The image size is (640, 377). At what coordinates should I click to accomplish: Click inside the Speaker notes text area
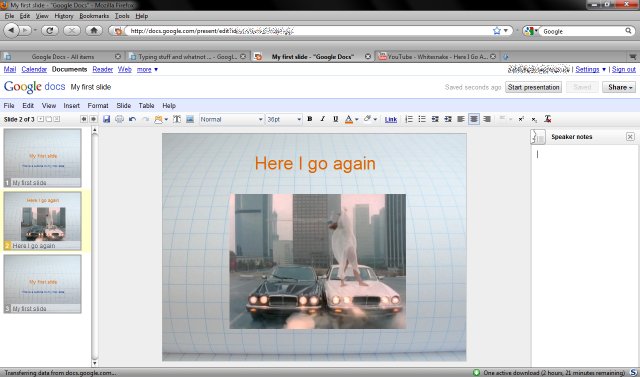click(x=584, y=255)
